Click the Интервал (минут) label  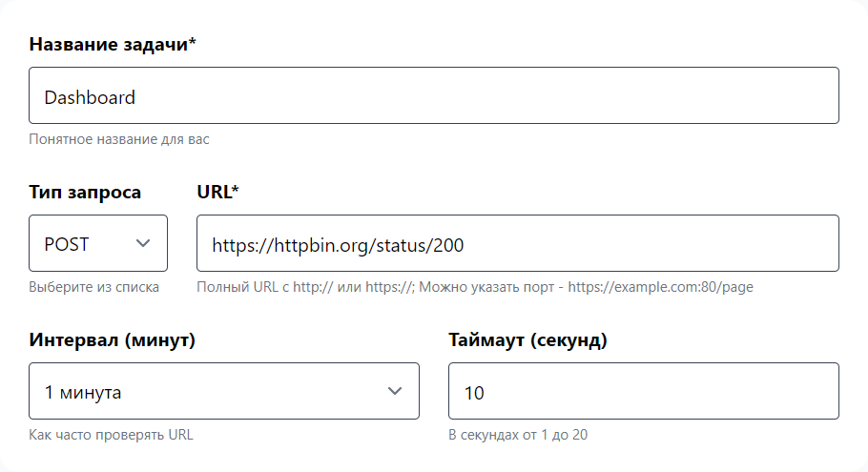click(x=113, y=339)
